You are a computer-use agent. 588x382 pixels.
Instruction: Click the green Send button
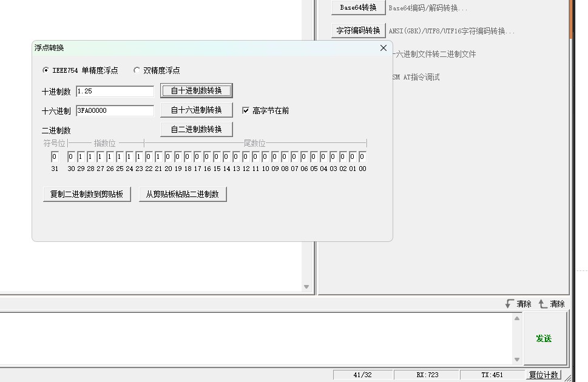[x=545, y=338]
